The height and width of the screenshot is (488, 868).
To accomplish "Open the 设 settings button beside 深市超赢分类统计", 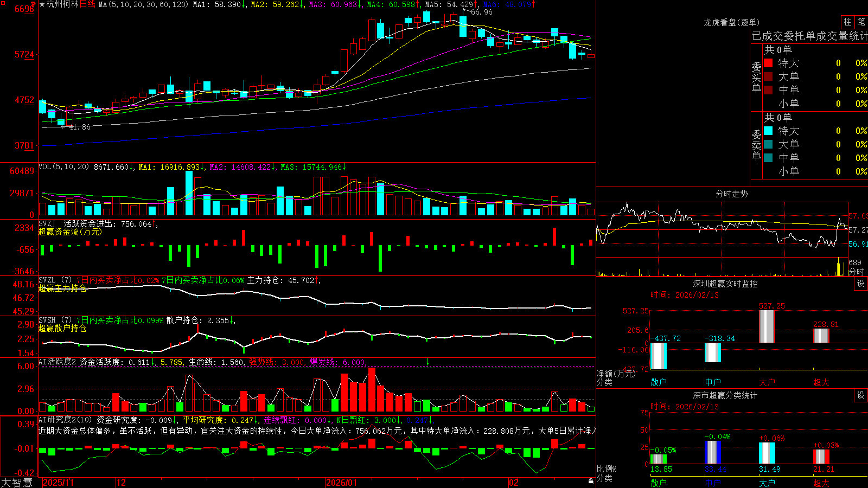I will (x=861, y=395).
